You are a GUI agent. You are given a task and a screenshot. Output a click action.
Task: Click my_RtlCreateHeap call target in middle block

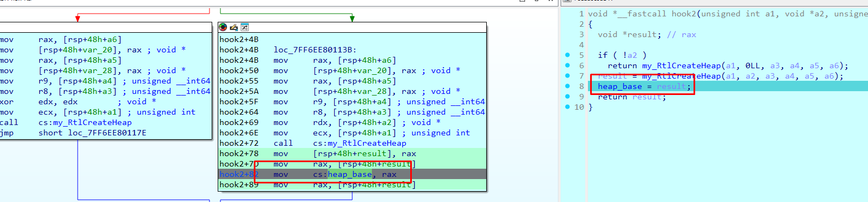click(x=368, y=143)
